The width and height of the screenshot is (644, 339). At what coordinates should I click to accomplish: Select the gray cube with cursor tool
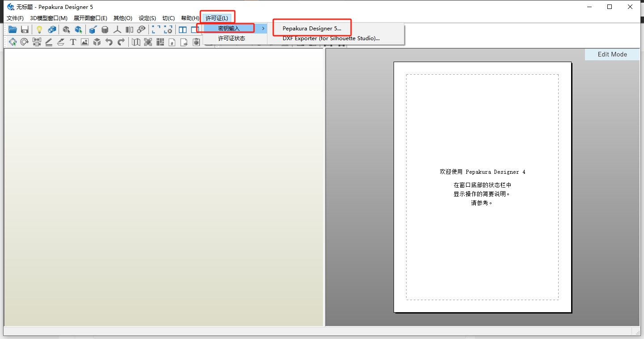[x=66, y=29]
